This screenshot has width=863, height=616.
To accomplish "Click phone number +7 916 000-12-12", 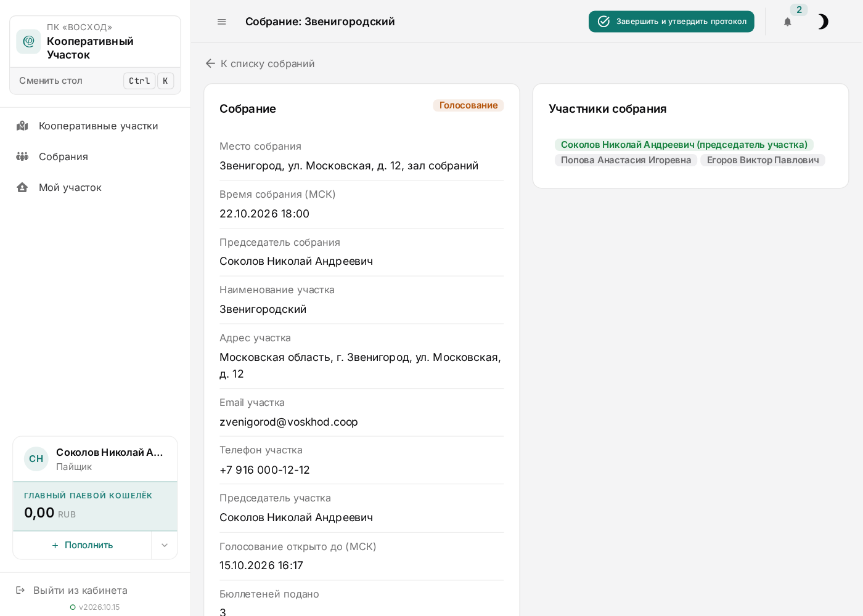I will [x=264, y=470].
